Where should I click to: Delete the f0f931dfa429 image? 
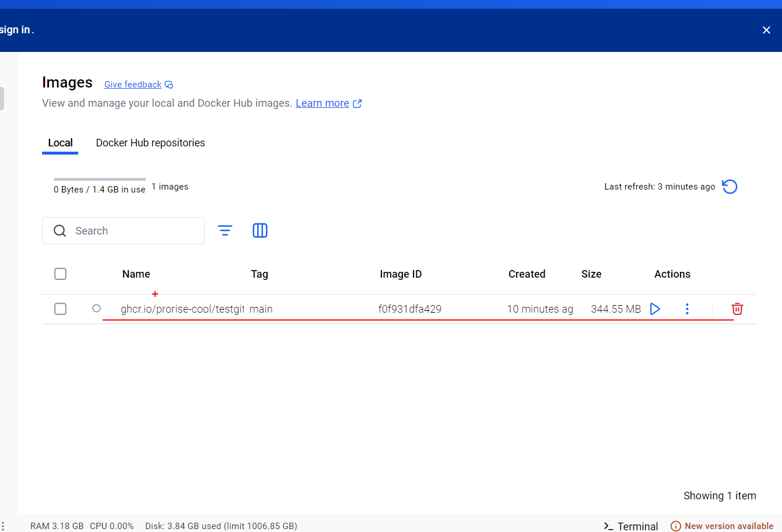click(x=737, y=309)
